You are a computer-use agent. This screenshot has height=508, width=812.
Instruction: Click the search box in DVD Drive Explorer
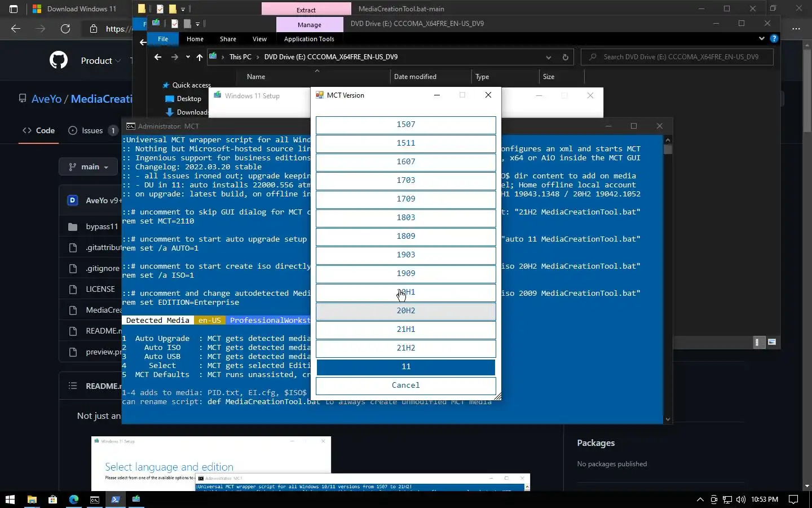(677, 57)
